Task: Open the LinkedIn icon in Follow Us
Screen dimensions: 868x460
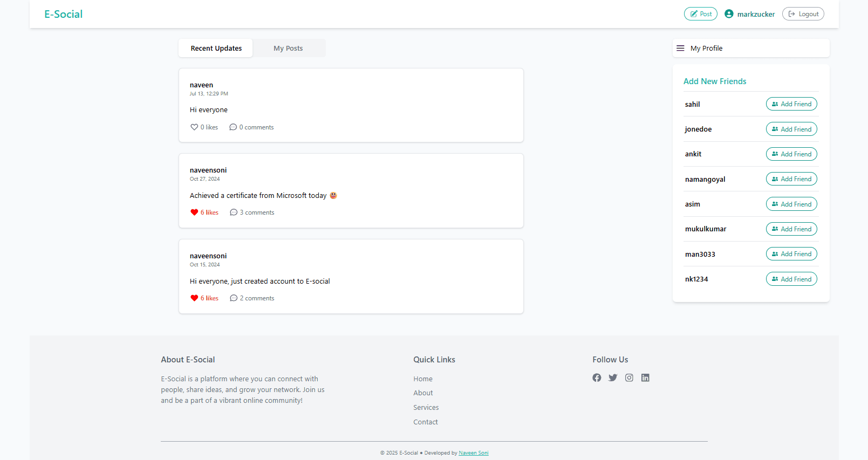Action: [x=645, y=377]
